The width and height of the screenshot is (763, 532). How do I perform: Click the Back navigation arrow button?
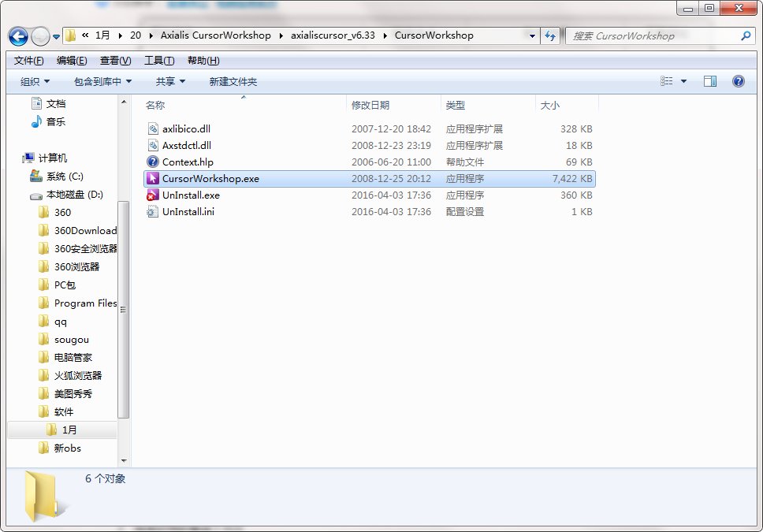[x=18, y=36]
